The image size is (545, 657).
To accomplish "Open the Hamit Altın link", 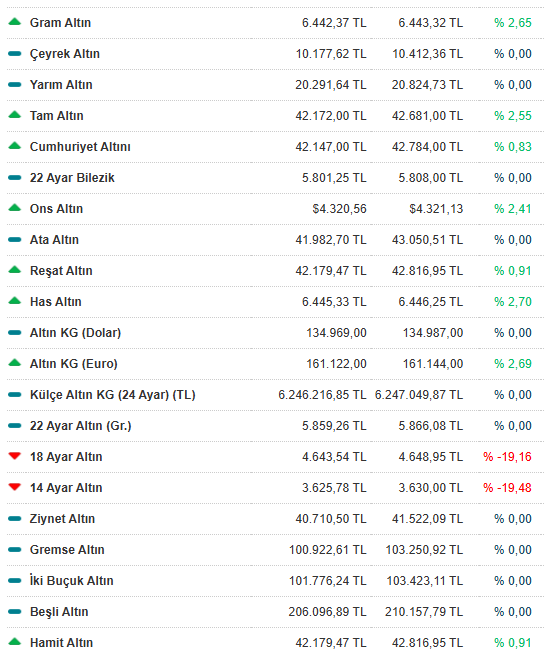I will (62, 643).
